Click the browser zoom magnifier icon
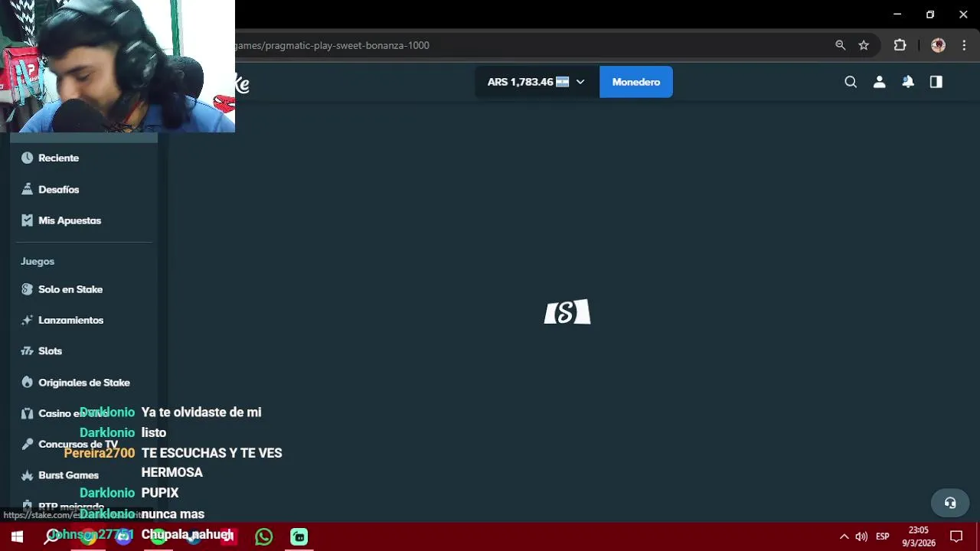The width and height of the screenshot is (980, 551). pyautogui.click(x=840, y=45)
